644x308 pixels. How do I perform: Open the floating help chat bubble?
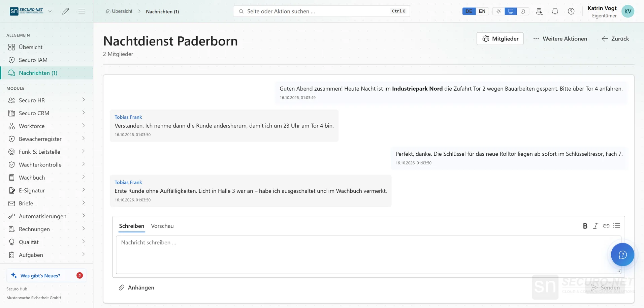622,254
